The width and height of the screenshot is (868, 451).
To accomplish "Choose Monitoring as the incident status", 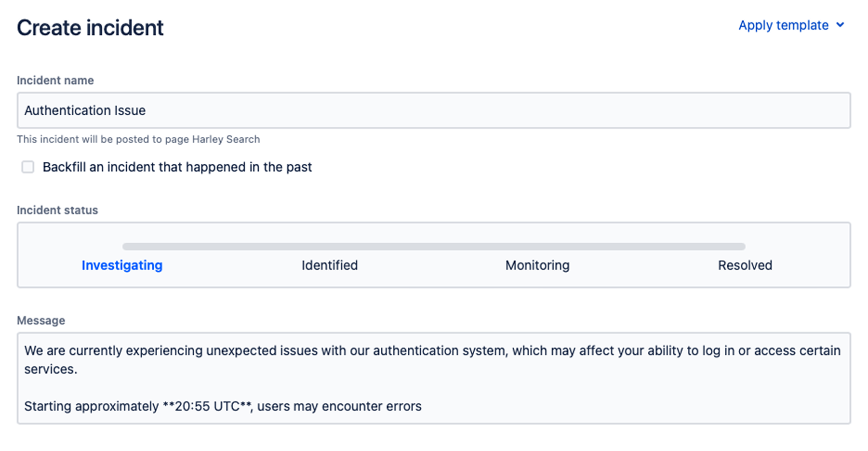I will point(537,265).
